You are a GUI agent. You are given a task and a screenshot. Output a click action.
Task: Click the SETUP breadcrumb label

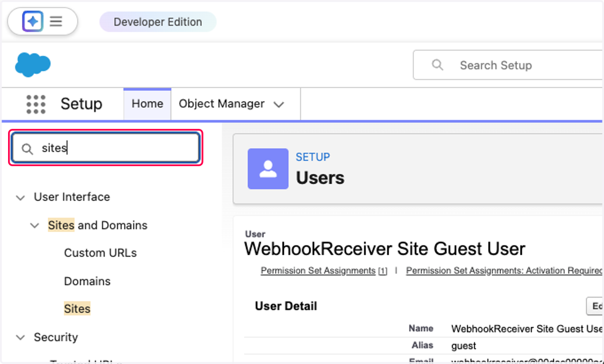(313, 157)
